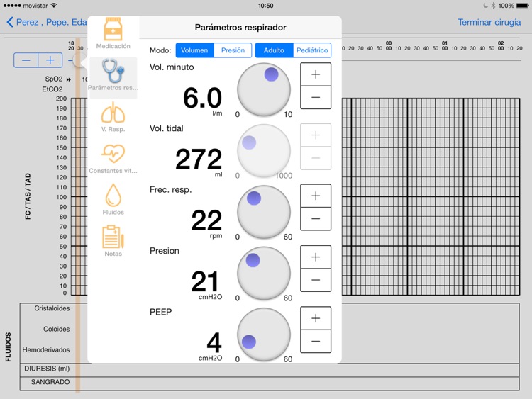The width and height of the screenshot is (532, 399).
Task: Select the SANGRADO row
Action: [270, 383]
